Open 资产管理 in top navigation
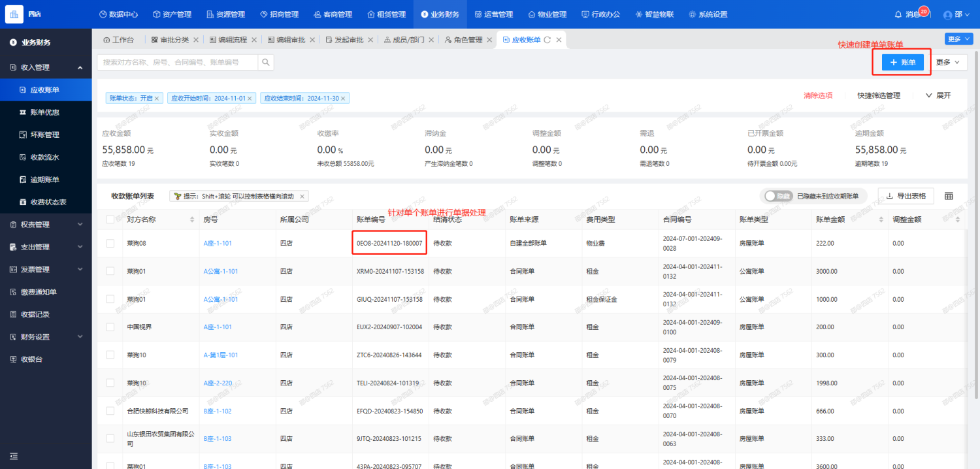 (x=172, y=14)
